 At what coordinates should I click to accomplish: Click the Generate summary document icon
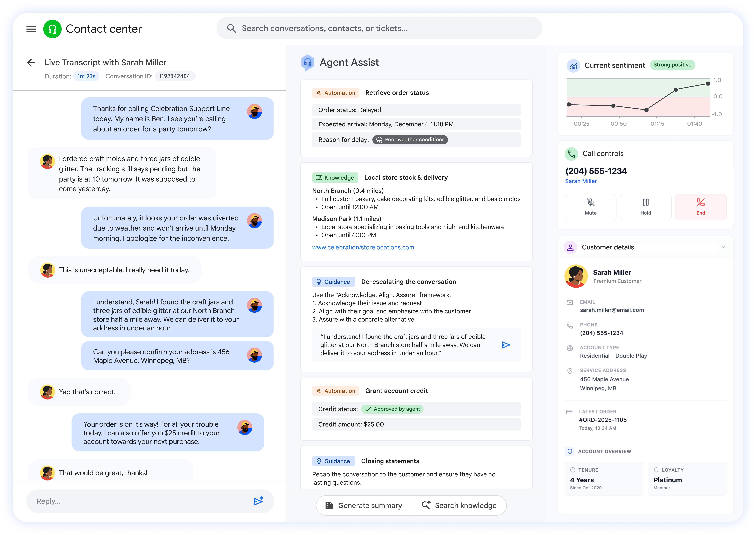(329, 505)
